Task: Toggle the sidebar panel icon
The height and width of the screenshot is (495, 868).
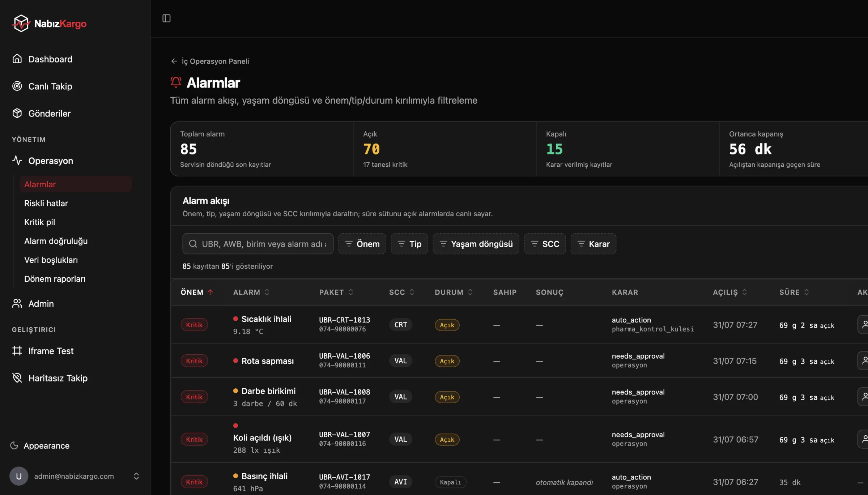Action: click(x=166, y=18)
